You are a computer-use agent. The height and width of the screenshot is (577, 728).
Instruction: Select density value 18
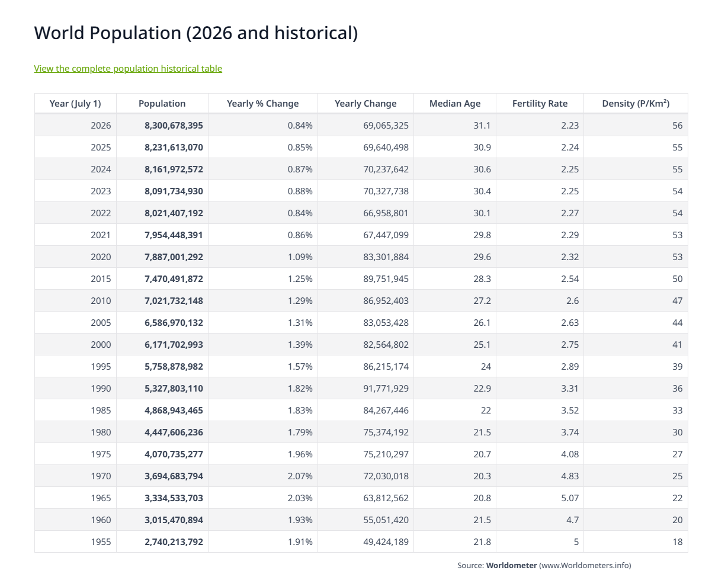(x=677, y=541)
